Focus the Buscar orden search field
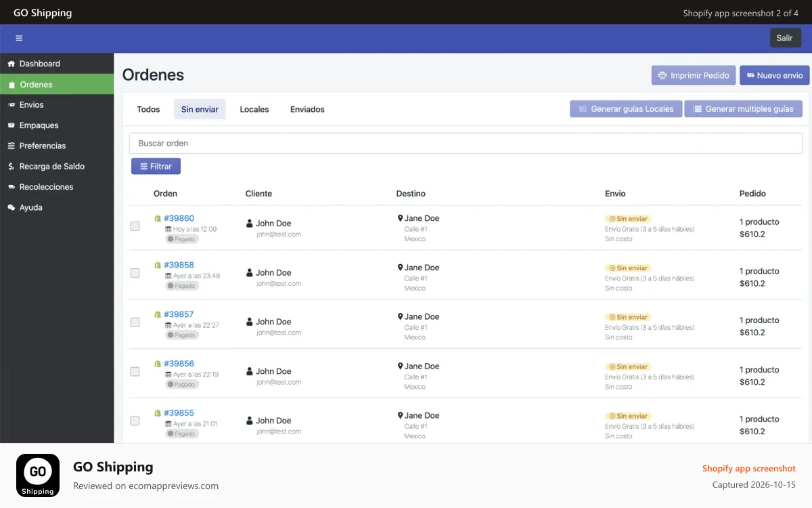Screen dimensions: 812x508 [x=466, y=144]
